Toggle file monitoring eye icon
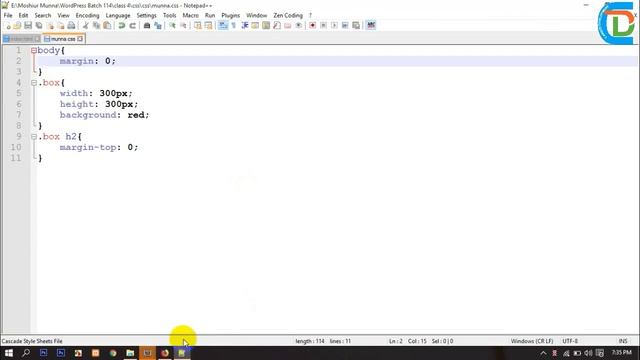This screenshot has height=360, width=640. [x=298, y=26]
